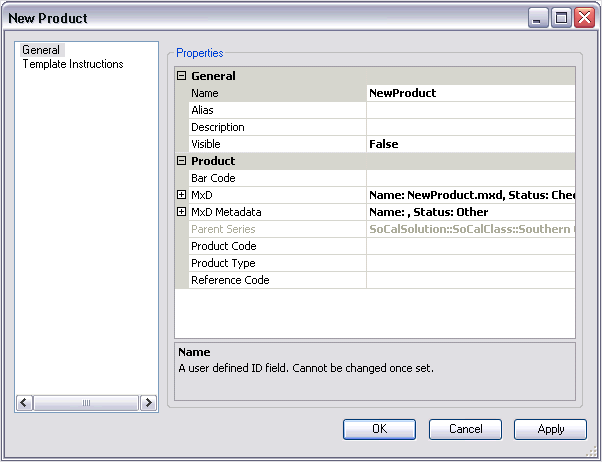This screenshot has height=462, width=602.
Task: Click the Product Code value field
Action: (470, 246)
